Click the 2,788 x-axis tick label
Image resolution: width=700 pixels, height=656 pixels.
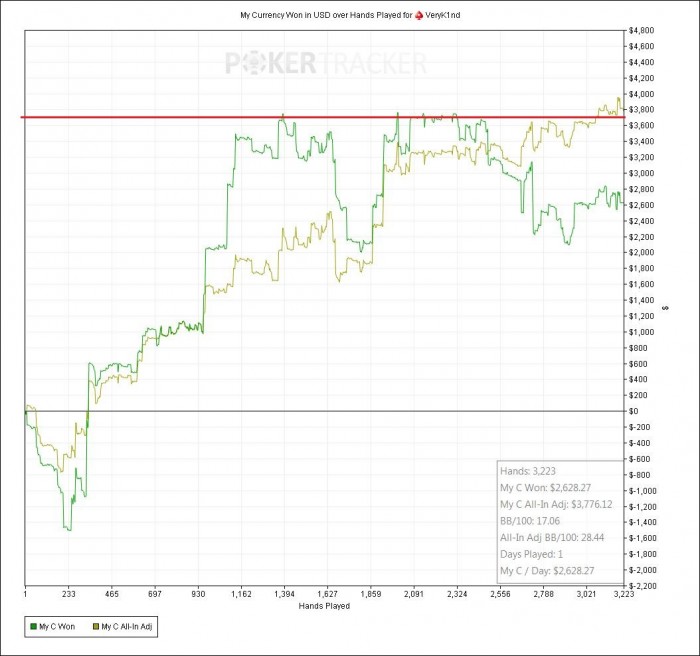(543, 594)
